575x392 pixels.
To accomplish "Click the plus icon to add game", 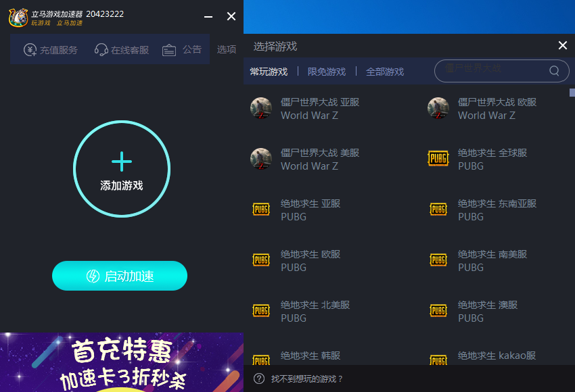I will [x=122, y=162].
